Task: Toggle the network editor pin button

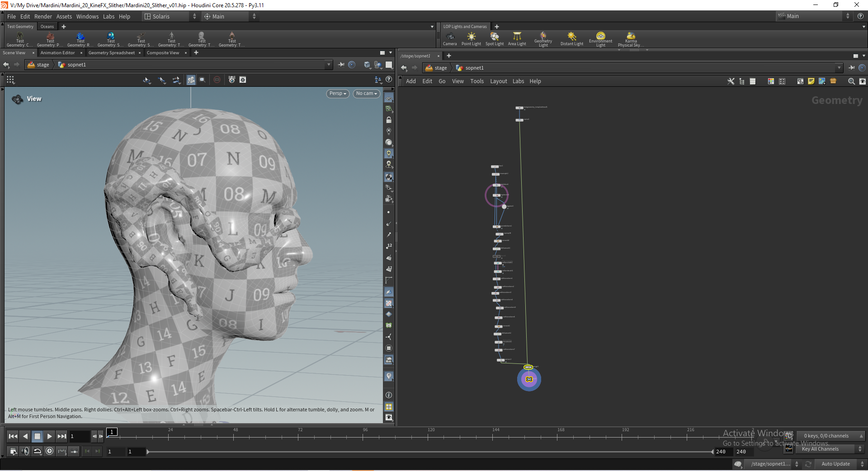Action: (x=851, y=68)
